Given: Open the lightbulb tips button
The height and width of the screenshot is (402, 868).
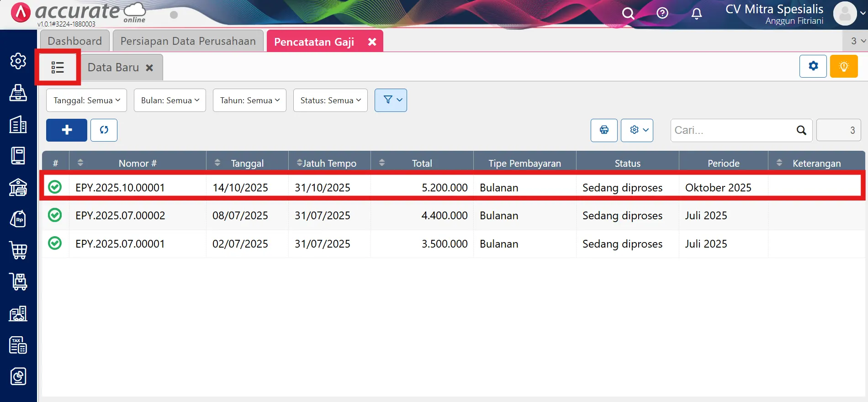Looking at the screenshot, I should coord(843,66).
